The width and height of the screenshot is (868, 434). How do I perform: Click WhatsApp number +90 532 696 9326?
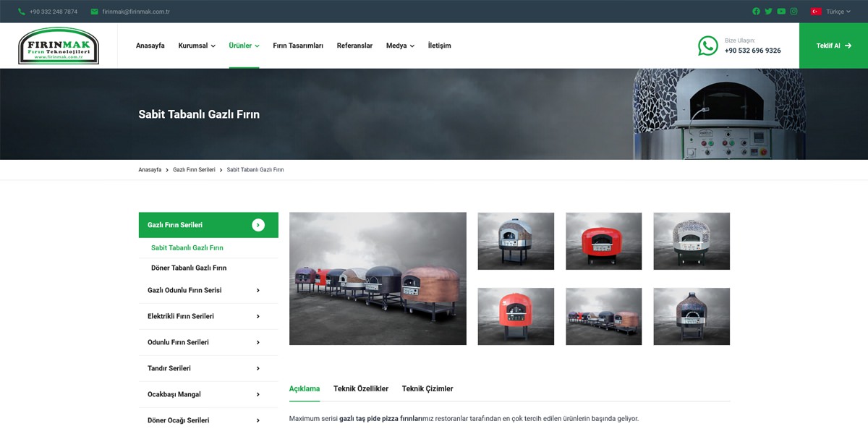pyautogui.click(x=753, y=51)
